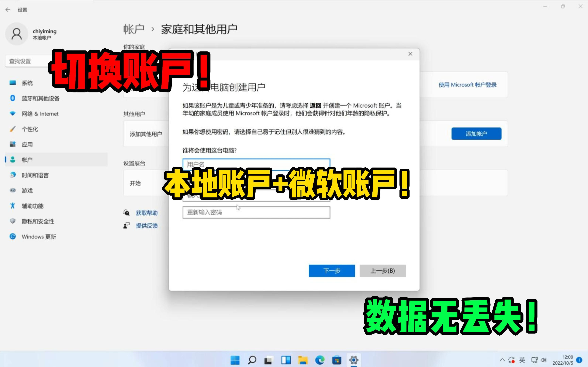
Task: Close the create user dialog
Action: click(x=410, y=54)
